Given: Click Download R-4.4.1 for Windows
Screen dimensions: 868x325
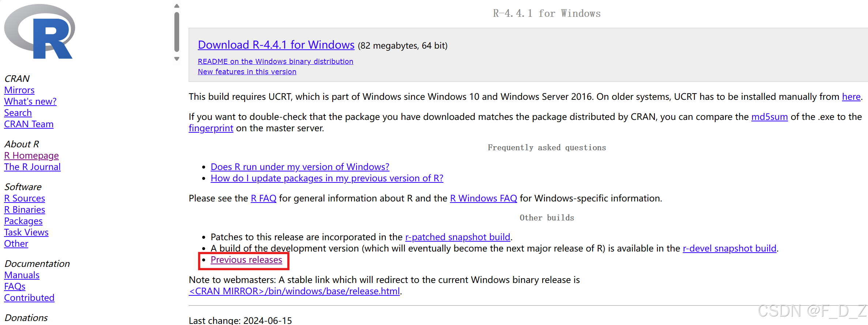Looking at the screenshot, I should tap(276, 45).
